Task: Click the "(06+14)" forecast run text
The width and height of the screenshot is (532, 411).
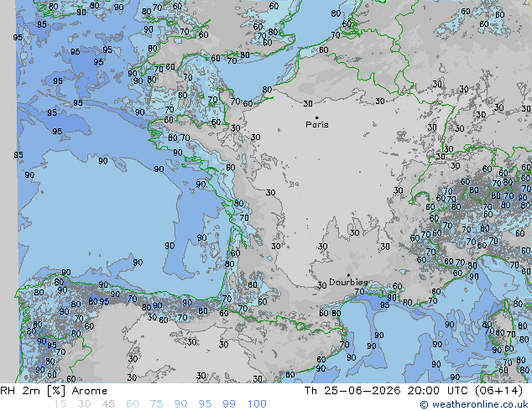Action: 498,391
